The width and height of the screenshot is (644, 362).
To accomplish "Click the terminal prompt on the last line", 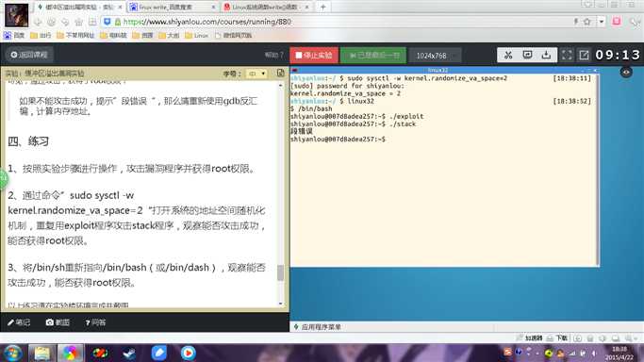I will click(x=338, y=140).
